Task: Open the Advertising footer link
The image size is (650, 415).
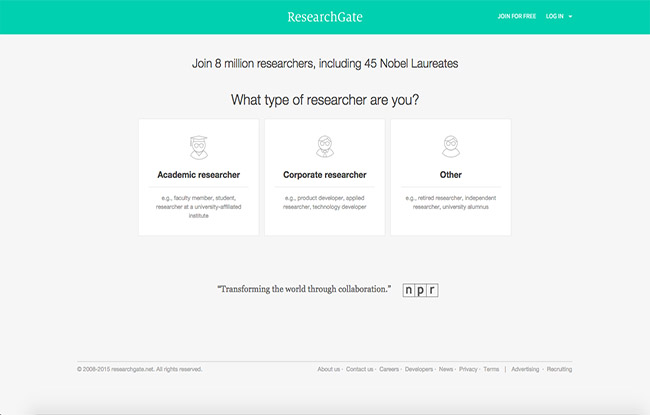Action: (525, 369)
